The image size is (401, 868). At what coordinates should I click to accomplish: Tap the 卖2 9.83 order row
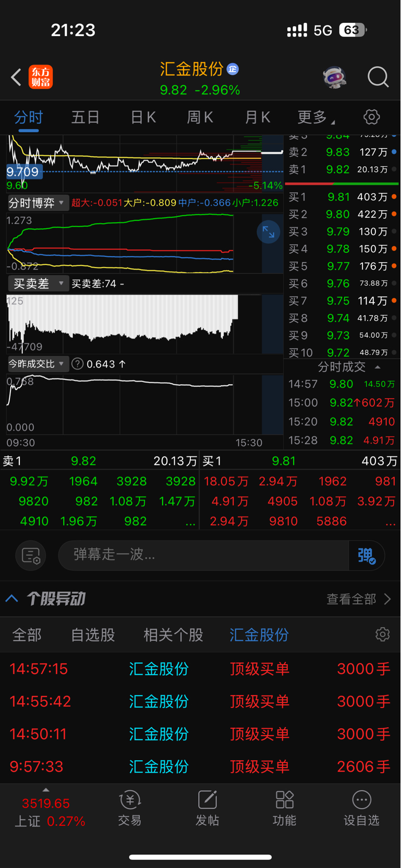pyautogui.click(x=343, y=152)
